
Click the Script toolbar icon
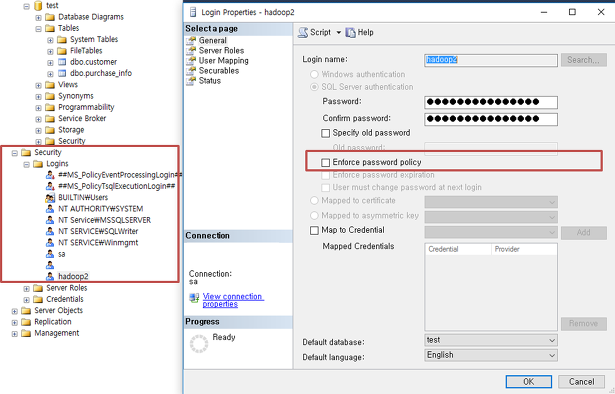[x=303, y=33]
